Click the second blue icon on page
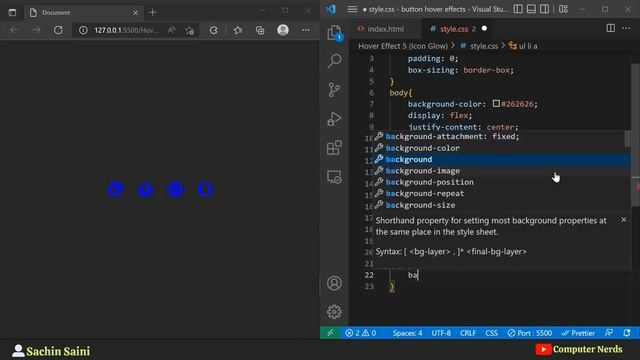Image resolution: width=640 pixels, height=360 pixels. (145, 189)
